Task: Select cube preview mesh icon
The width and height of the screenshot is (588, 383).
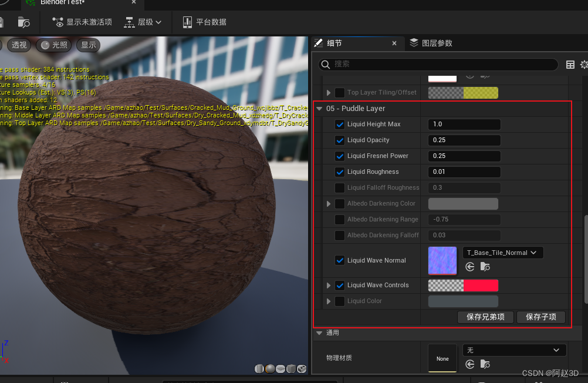Action: pyautogui.click(x=291, y=369)
